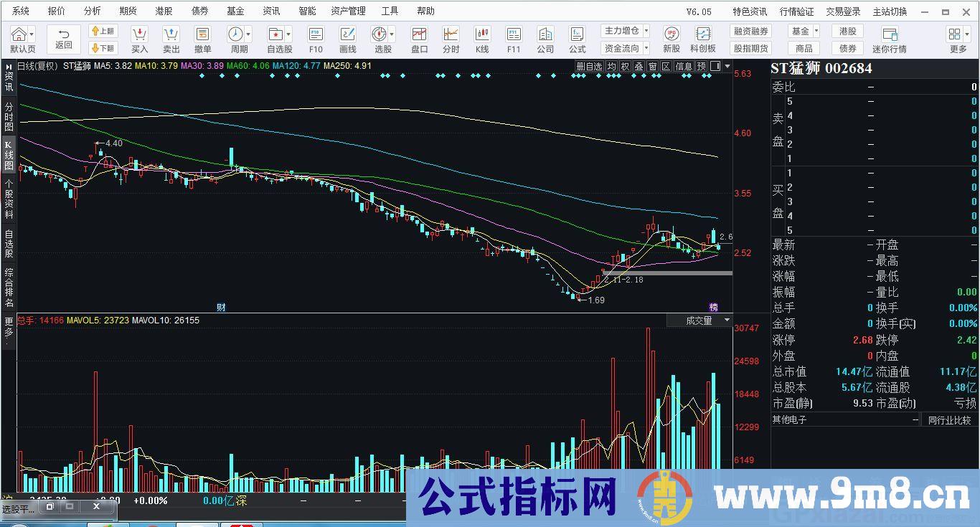Screen dimensions: 980x527
Task: Click the 交易登录 link
Action: (843, 11)
